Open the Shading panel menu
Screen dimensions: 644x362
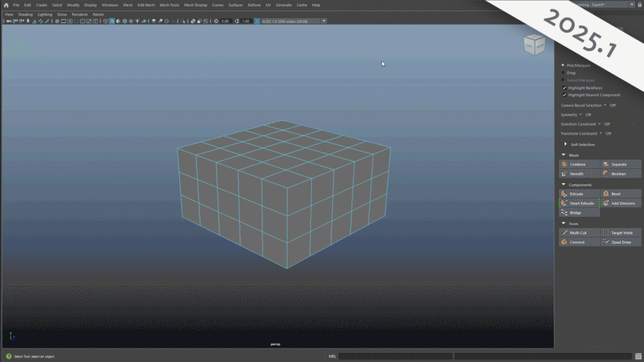tap(25, 14)
